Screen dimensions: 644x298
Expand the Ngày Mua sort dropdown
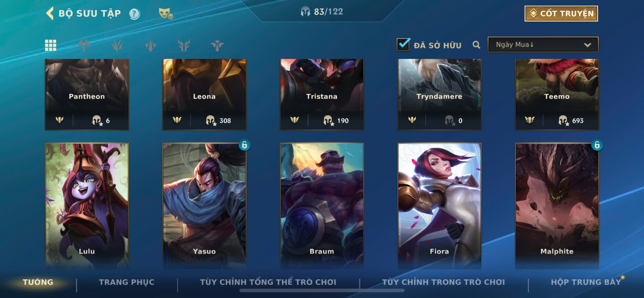coord(543,45)
